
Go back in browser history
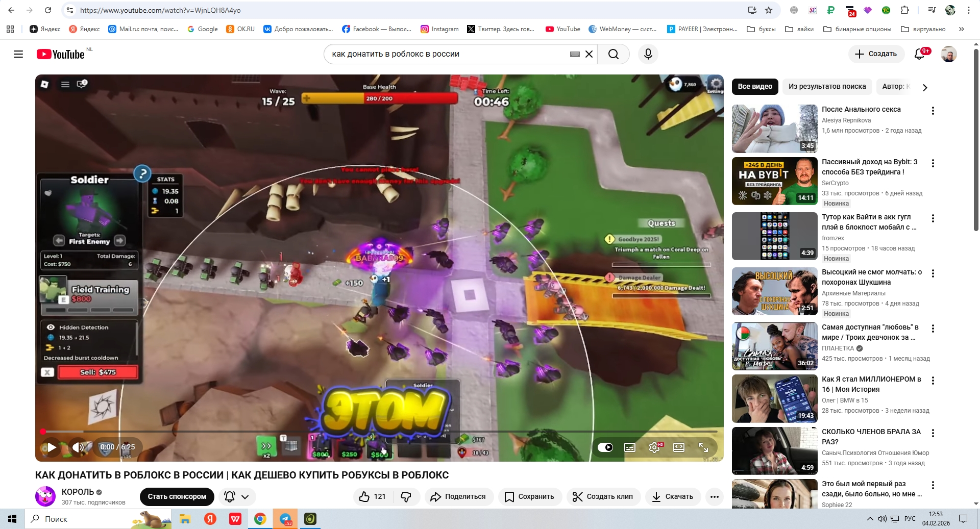coord(11,10)
